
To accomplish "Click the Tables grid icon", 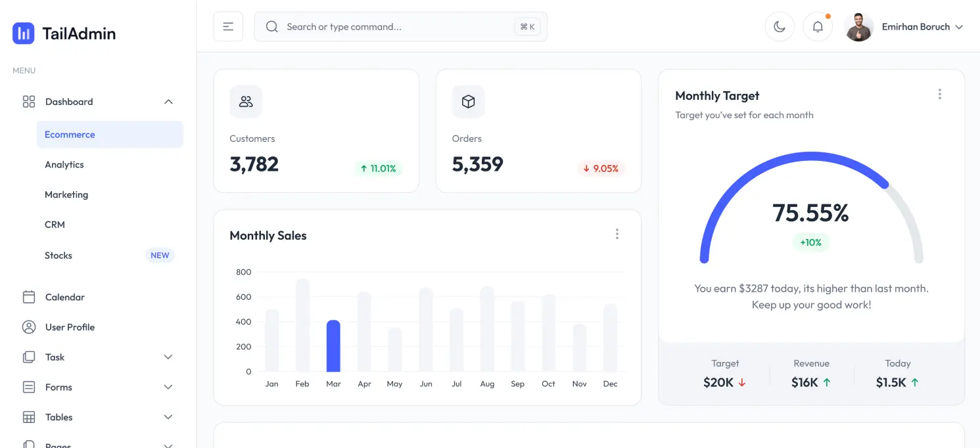I will (x=29, y=417).
